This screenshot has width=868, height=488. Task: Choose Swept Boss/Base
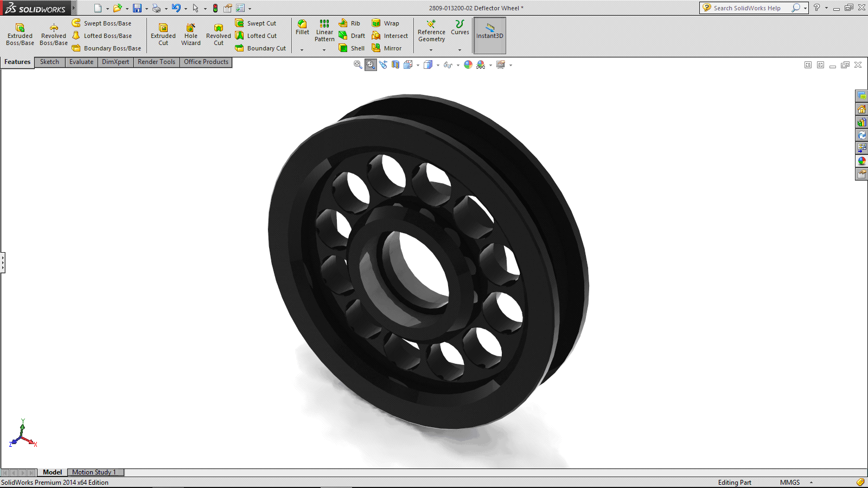[101, 23]
